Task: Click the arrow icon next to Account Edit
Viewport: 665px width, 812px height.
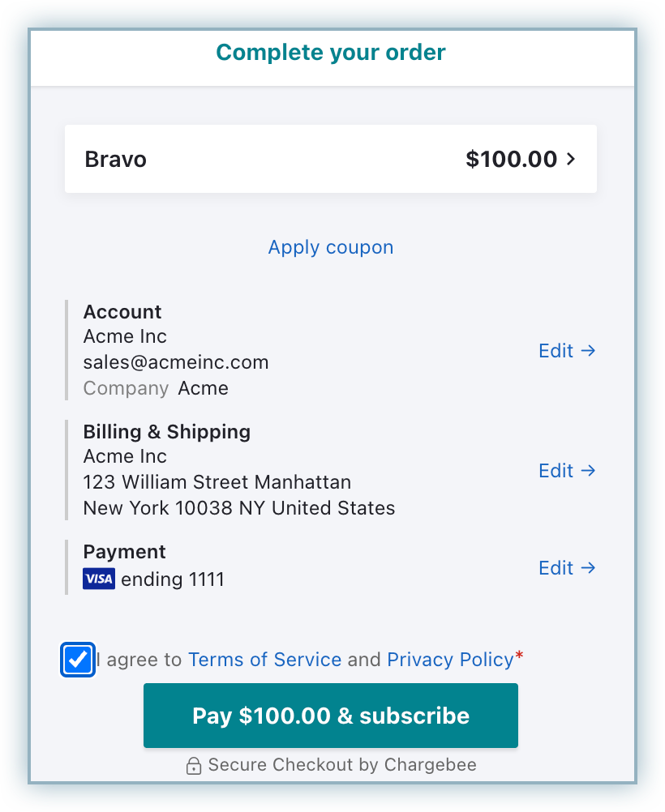Action: 589,351
